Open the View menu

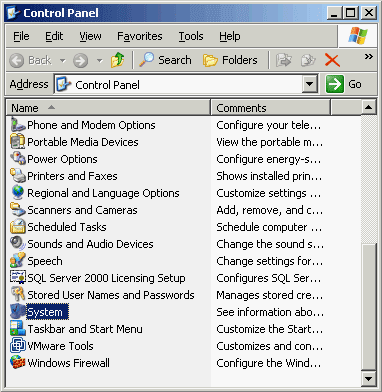pyautogui.click(x=90, y=36)
